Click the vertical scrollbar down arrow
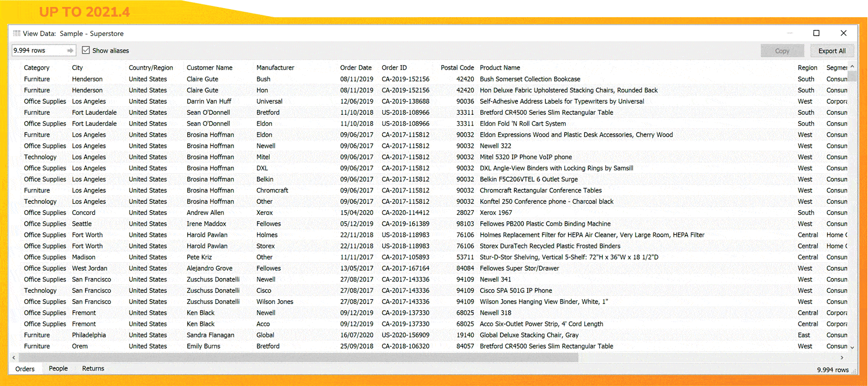 click(852, 348)
